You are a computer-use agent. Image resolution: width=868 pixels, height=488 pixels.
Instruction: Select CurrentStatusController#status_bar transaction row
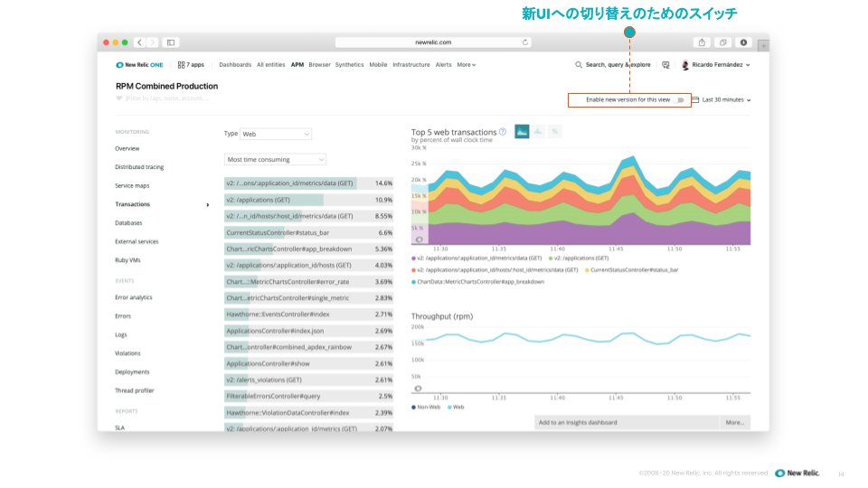point(309,232)
